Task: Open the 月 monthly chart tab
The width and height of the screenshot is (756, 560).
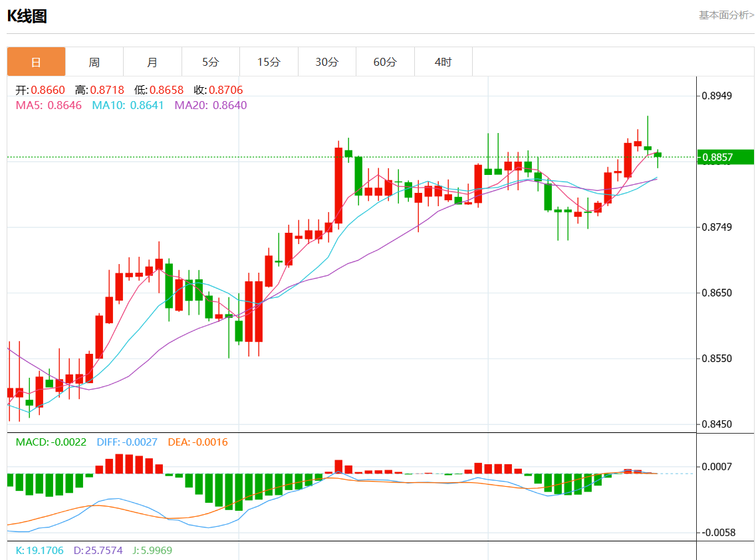Action: click(152, 62)
